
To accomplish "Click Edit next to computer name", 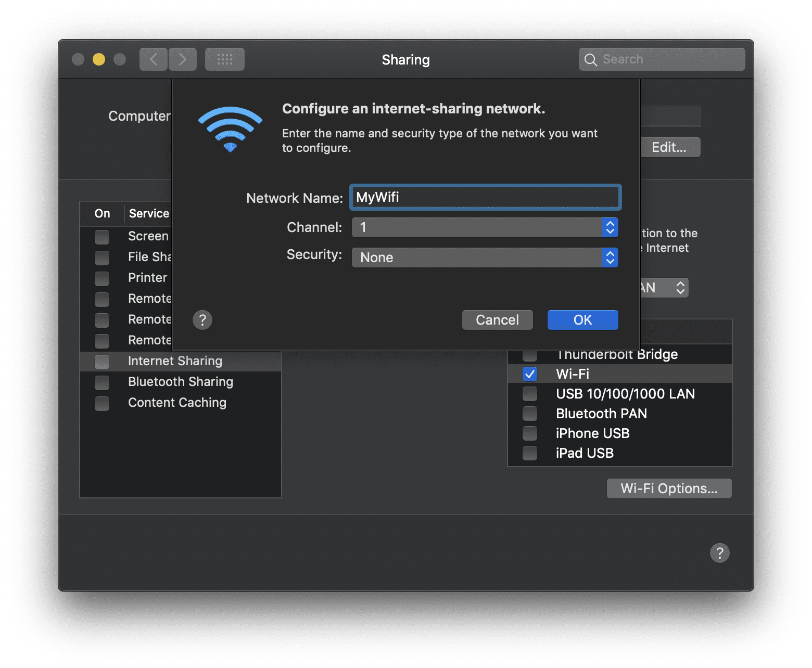I will tap(670, 147).
